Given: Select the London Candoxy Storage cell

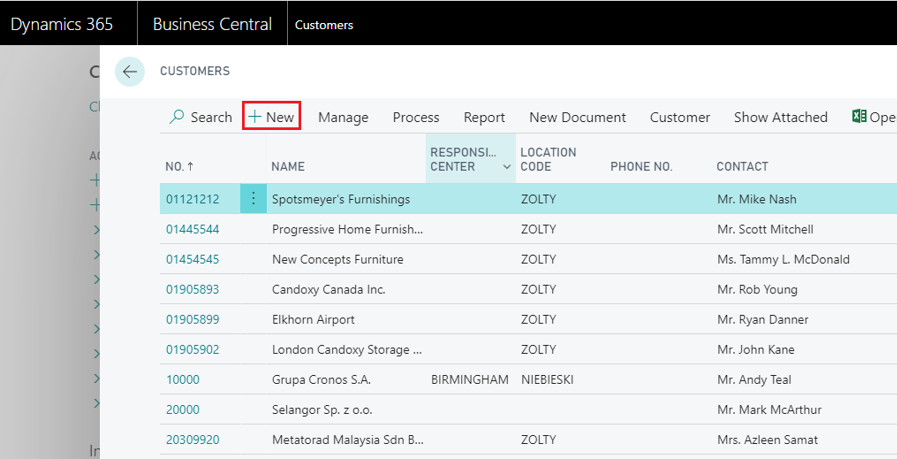Looking at the screenshot, I should (347, 350).
